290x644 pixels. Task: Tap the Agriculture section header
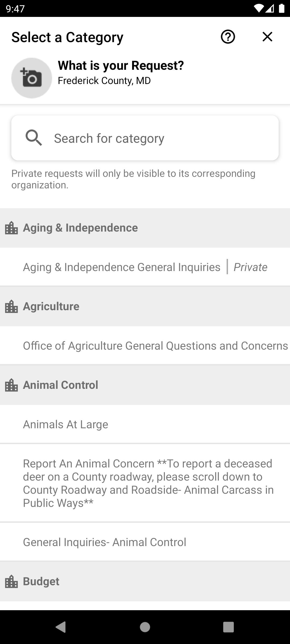(51, 306)
